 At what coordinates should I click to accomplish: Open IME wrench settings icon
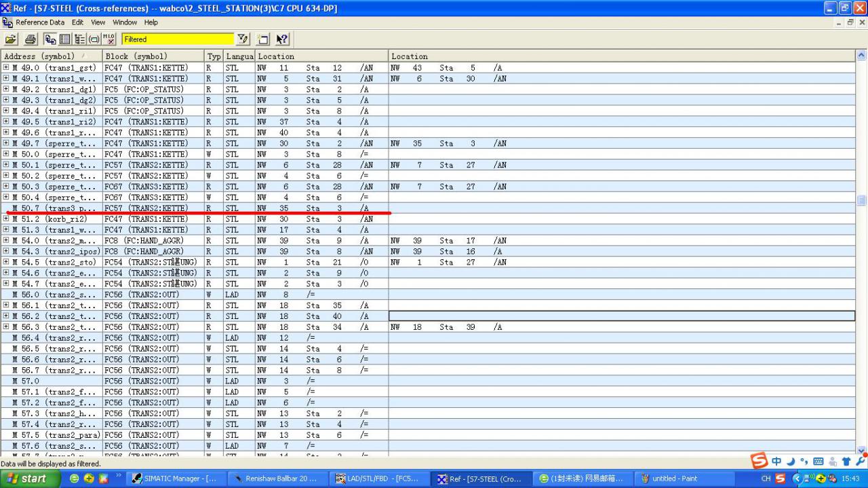[x=859, y=462]
